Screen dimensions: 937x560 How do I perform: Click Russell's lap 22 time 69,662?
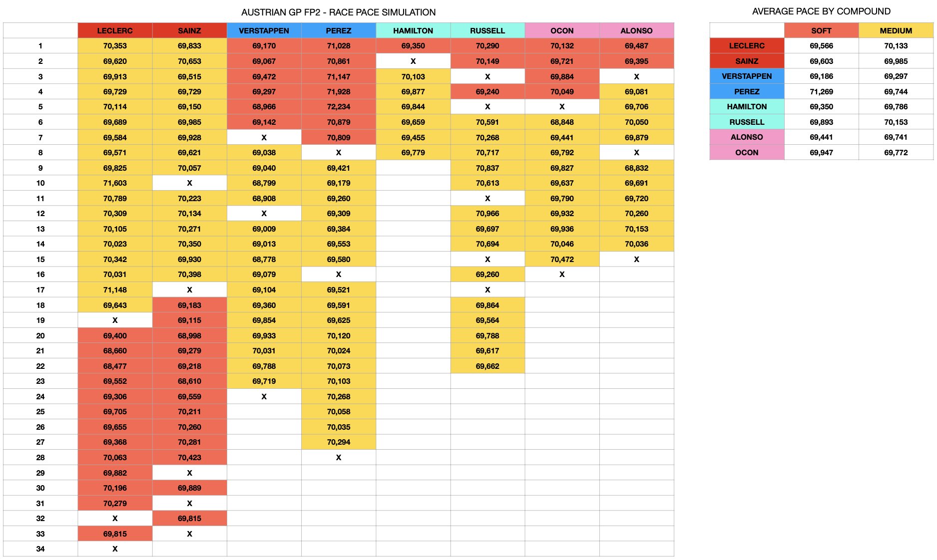[487, 366]
